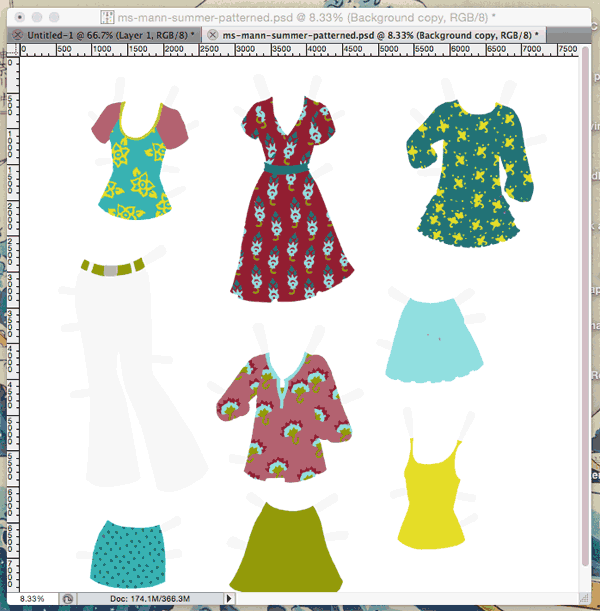Click the 8.33% zoom level field

tap(32, 598)
